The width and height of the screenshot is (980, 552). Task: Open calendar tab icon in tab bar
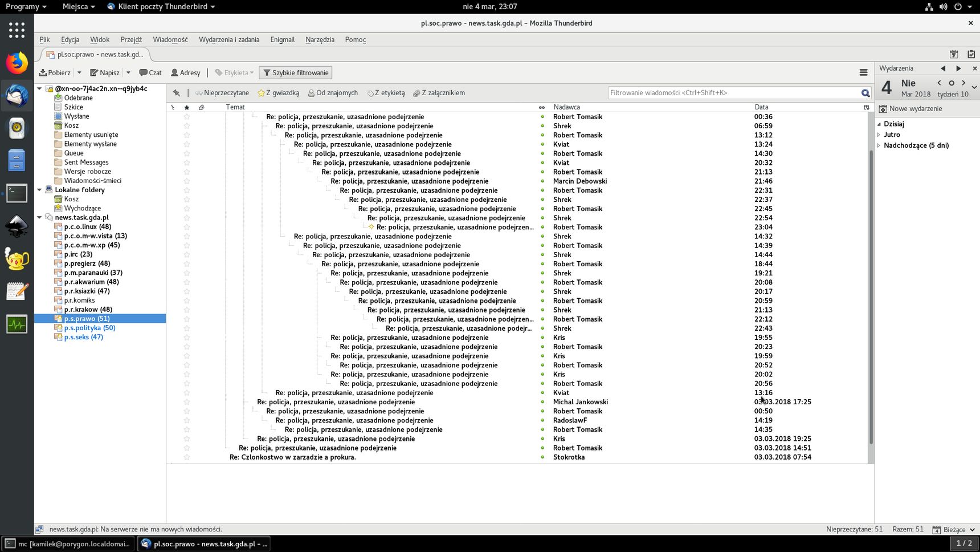pos(954,54)
